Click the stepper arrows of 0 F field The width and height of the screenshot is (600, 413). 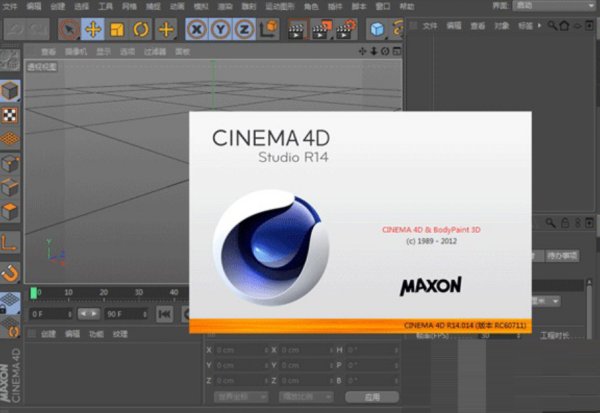[x=70, y=314]
